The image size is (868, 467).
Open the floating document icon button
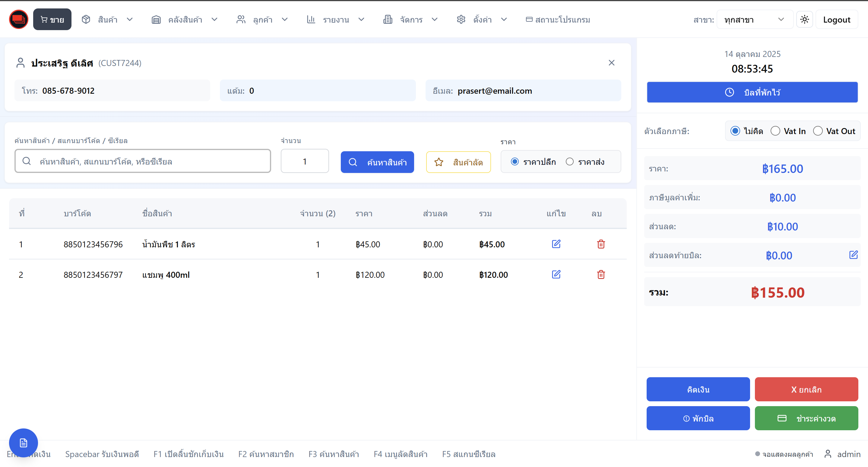(23, 443)
